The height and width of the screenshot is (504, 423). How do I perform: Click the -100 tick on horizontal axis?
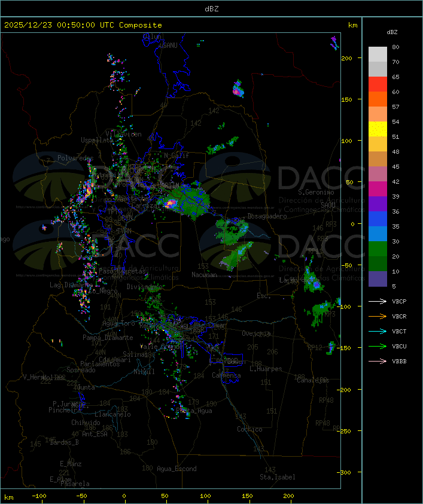[x=39, y=496]
